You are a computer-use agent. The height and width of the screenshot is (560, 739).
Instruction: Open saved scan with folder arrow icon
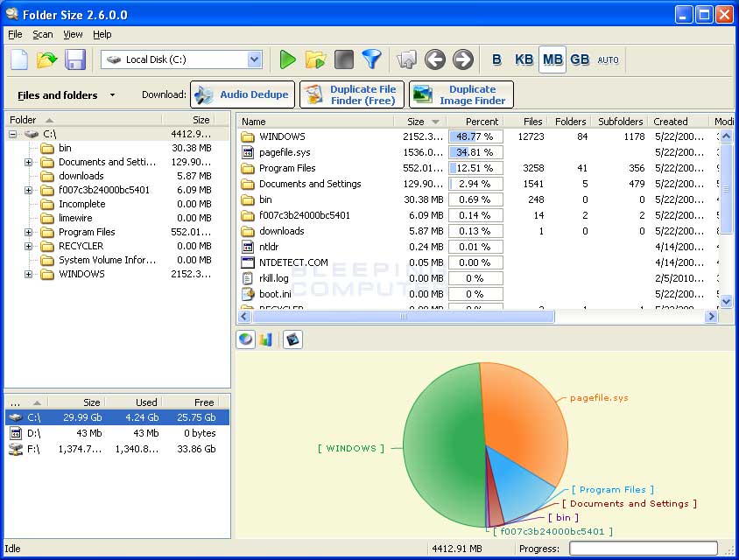47,59
